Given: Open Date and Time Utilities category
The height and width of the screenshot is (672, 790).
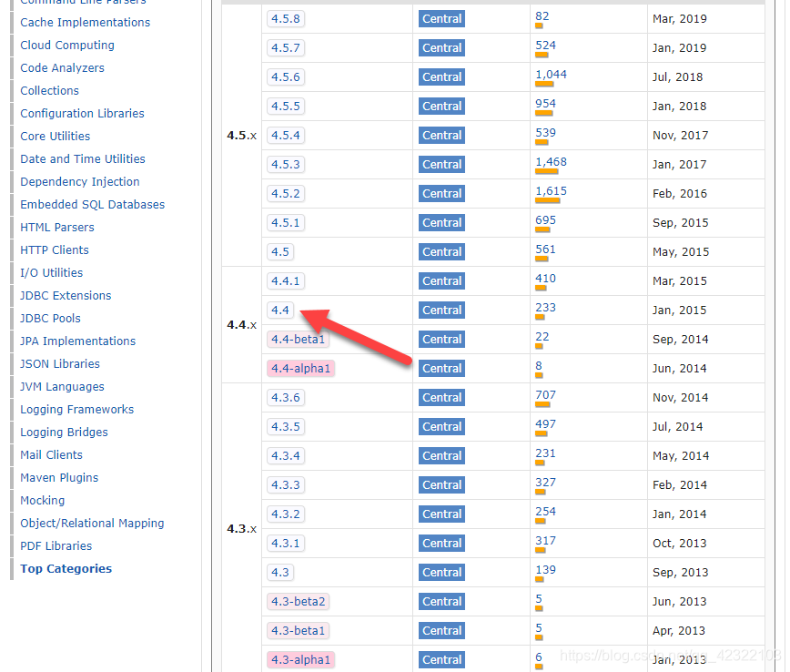Looking at the screenshot, I should pyautogui.click(x=83, y=158).
